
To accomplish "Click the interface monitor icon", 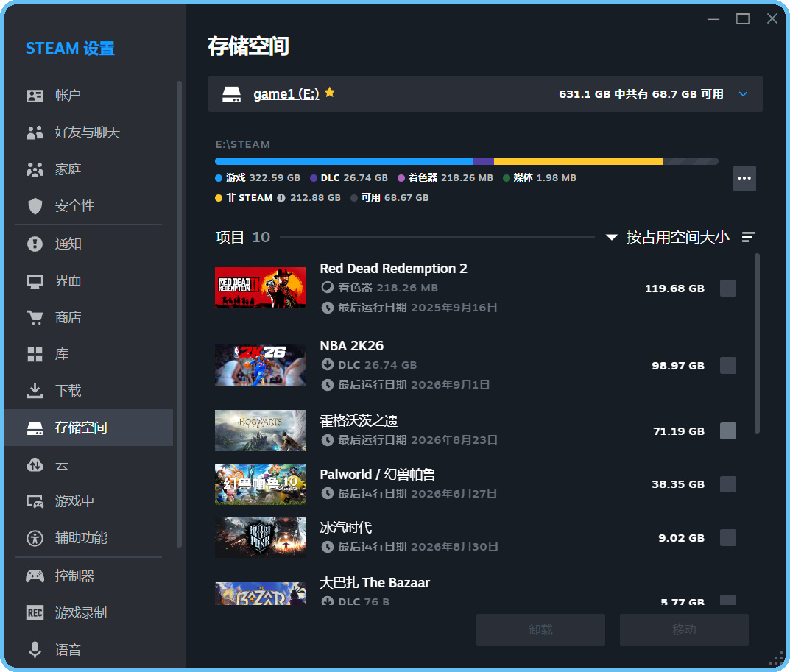I will 35,281.
